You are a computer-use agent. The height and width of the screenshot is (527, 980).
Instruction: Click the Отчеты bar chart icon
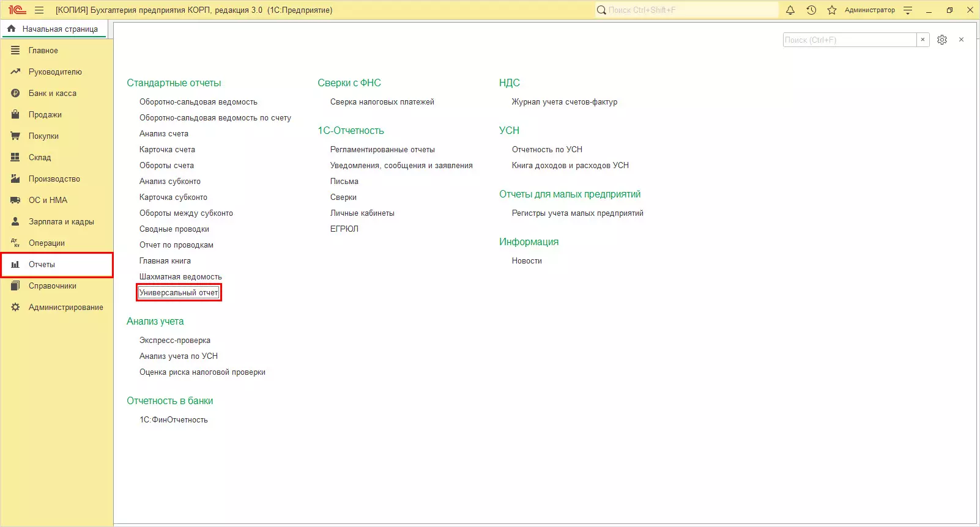point(15,264)
